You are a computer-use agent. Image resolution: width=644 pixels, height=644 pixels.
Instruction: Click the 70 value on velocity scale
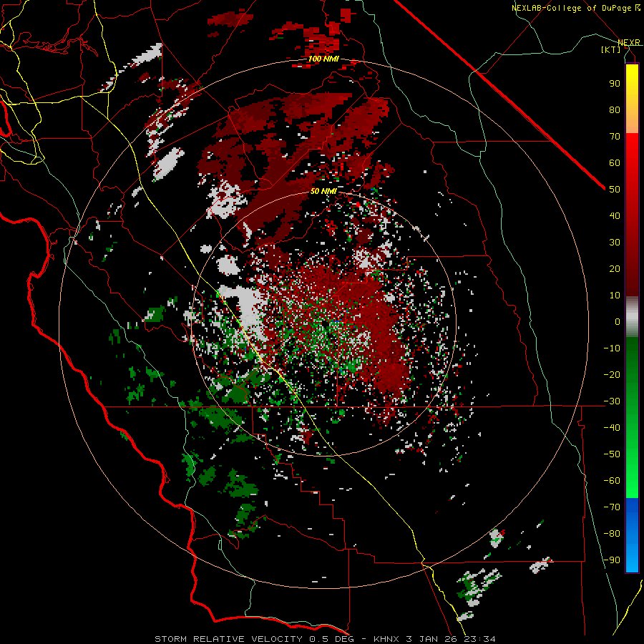click(615, 137)
